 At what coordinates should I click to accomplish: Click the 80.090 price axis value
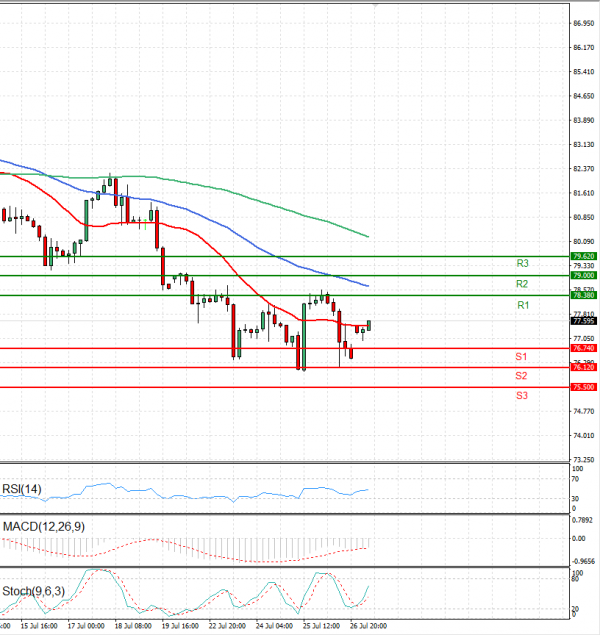584,242
